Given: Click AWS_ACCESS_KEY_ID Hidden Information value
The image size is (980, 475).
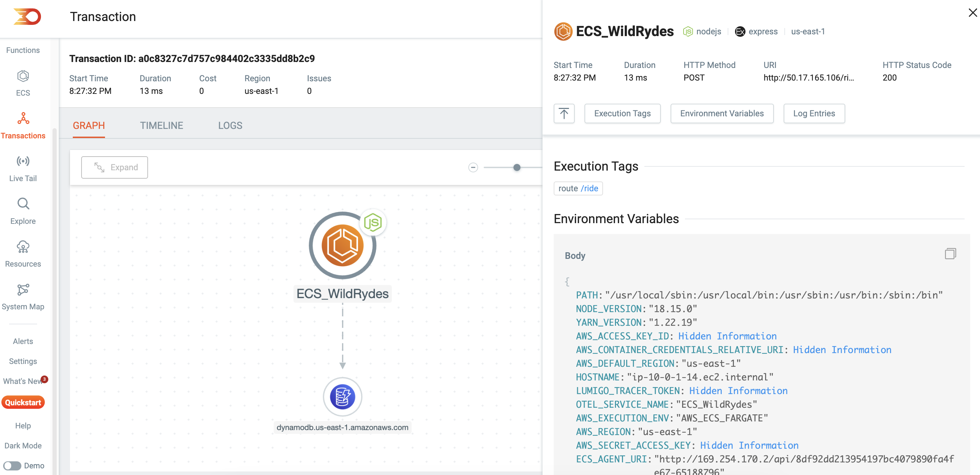Looking at the screenshot, I should click(x=727, y=336).
